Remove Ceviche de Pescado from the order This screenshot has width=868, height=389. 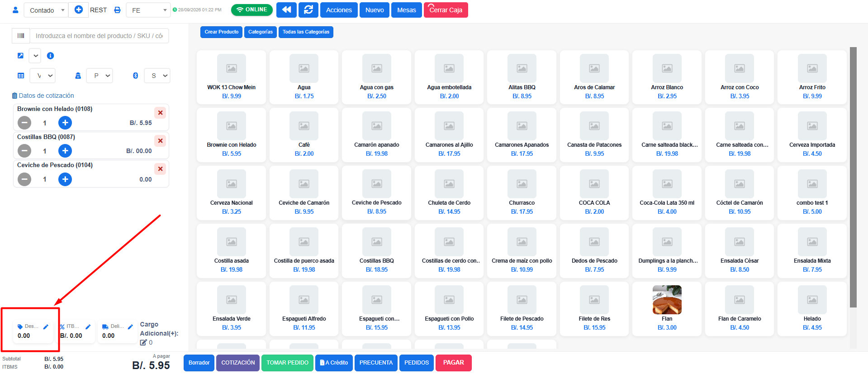tap(160, 169)
